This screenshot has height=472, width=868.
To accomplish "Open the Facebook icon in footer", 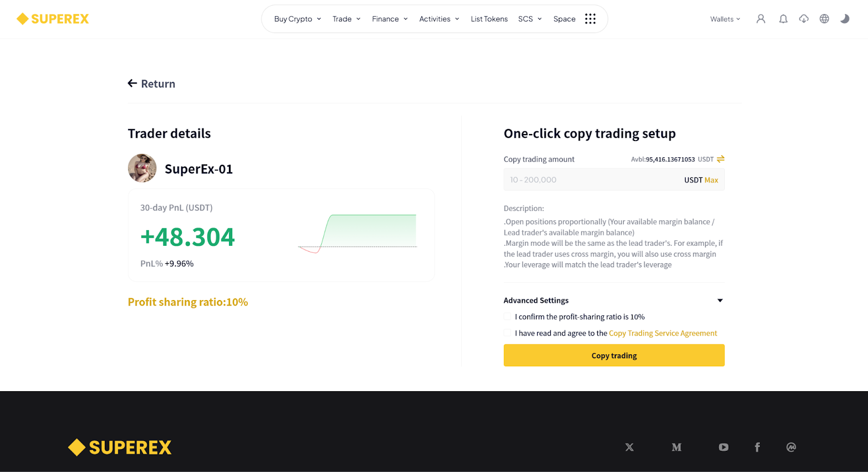I will point(757,447).
